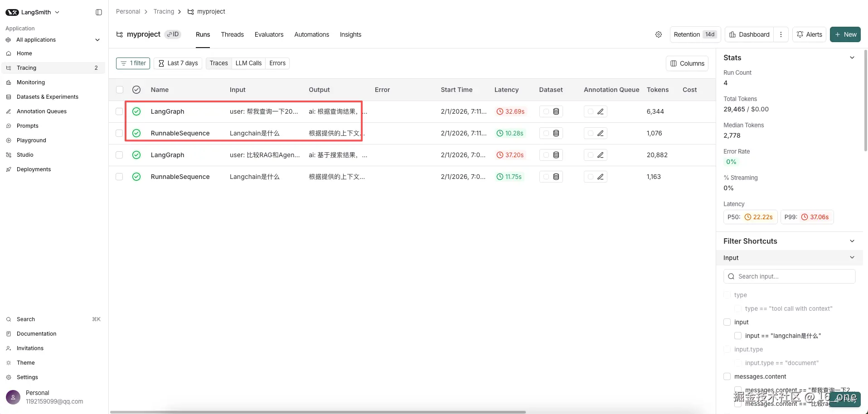The height and width of the screenshot is (414, 868).
Task: Go to Personal in the breadcrumb
Action: click(128, 11)
